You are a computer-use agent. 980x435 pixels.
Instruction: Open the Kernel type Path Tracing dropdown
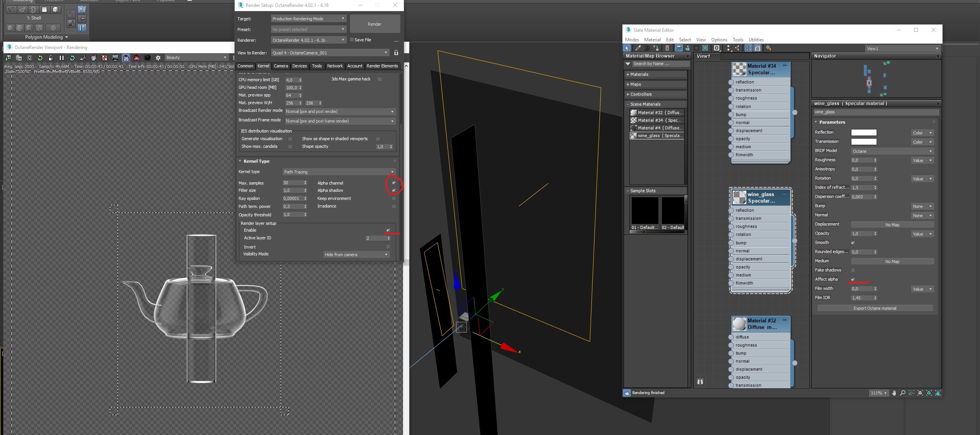338,172
